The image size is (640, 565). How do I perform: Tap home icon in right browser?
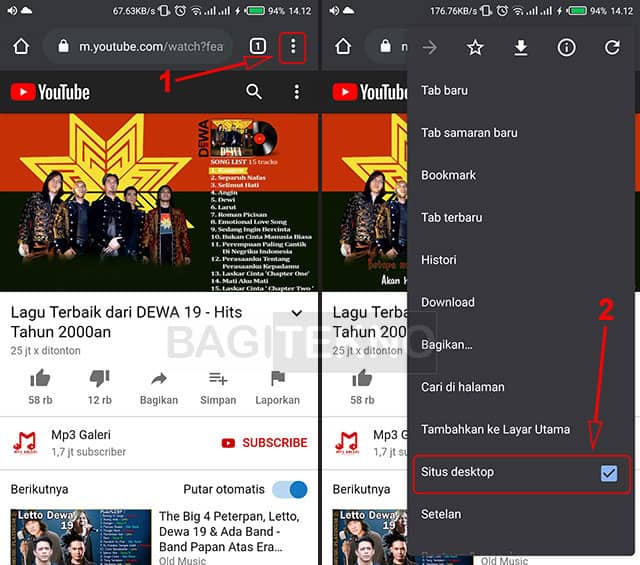point(343,47)
